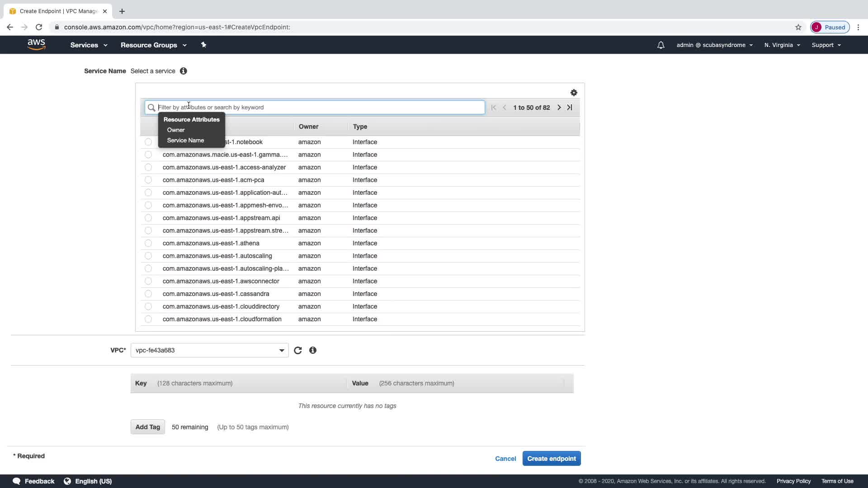This screenshot has width=868, height=488.
Task: Click the VPC info icon
Action: (x=312, y=350)
